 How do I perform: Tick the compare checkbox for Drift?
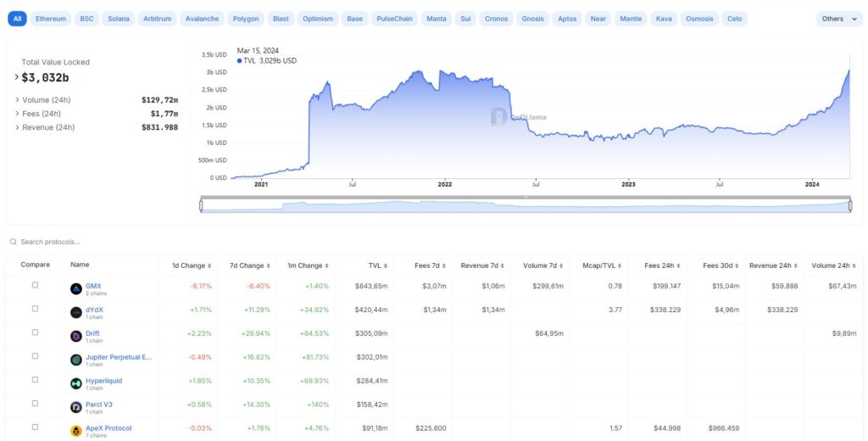(x=35, y=332)
